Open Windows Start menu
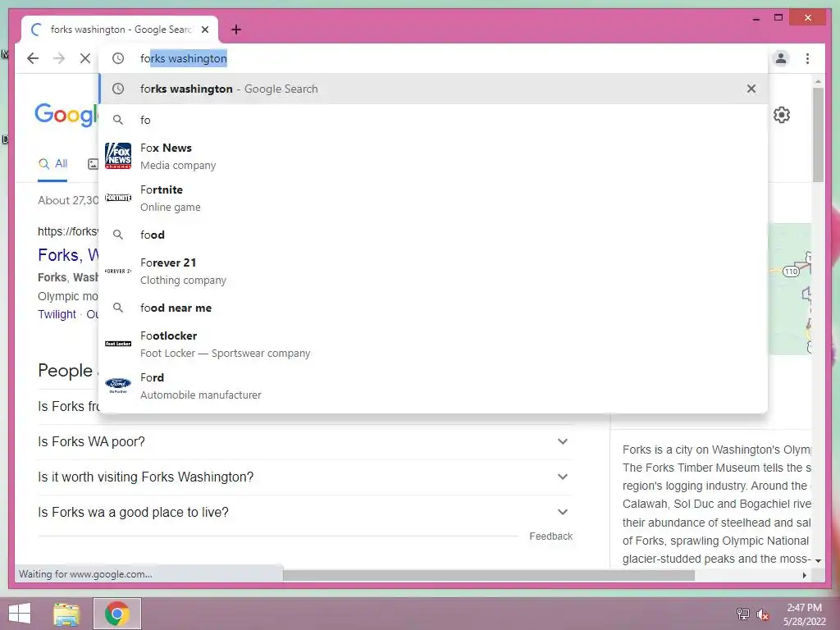Image resolution: width=840 pixels, height=630 pixels. 20,614
